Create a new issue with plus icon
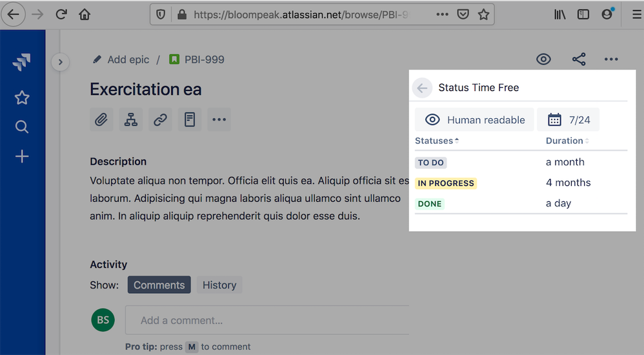 click(x=22, y=157)
